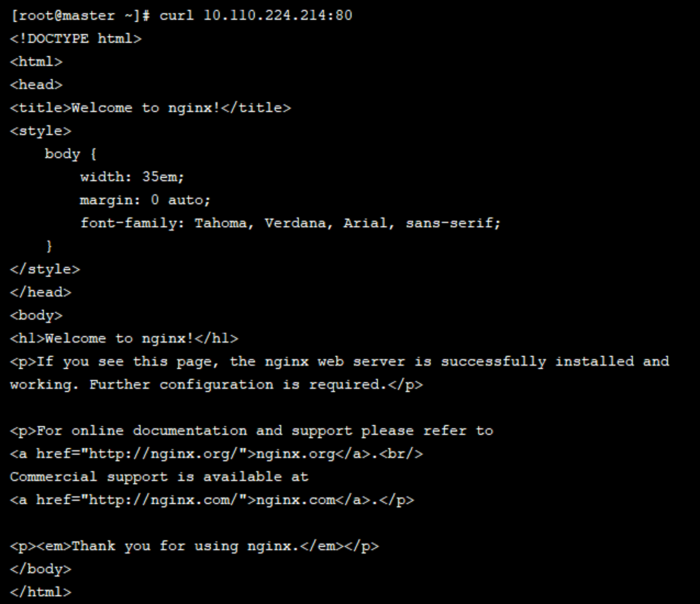Viewport: 700px width, 604px height.
Task: Click the width: 35em CSS line
Action: (132, 177)
